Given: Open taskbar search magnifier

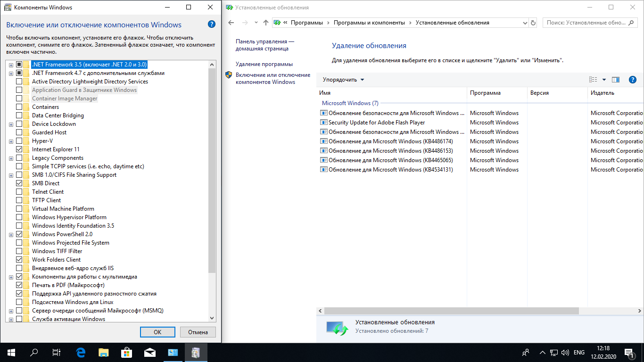Looking at the screenshot, I should tap(34, 353).
